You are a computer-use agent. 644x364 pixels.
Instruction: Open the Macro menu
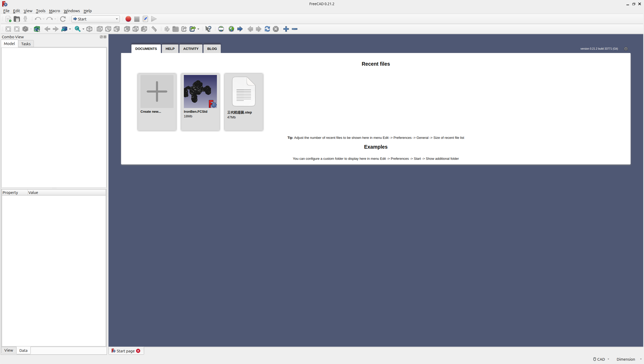[54, 11]
